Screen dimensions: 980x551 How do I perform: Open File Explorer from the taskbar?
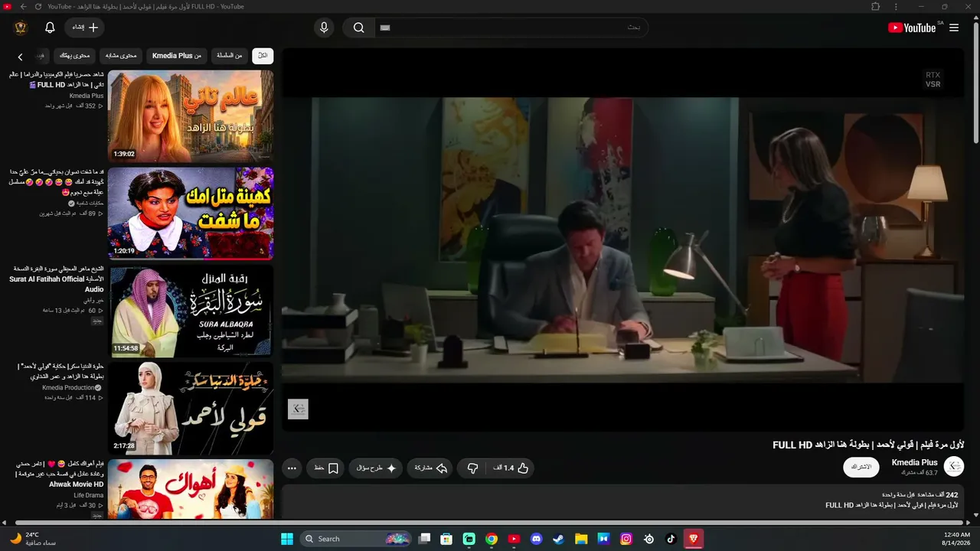581,539
